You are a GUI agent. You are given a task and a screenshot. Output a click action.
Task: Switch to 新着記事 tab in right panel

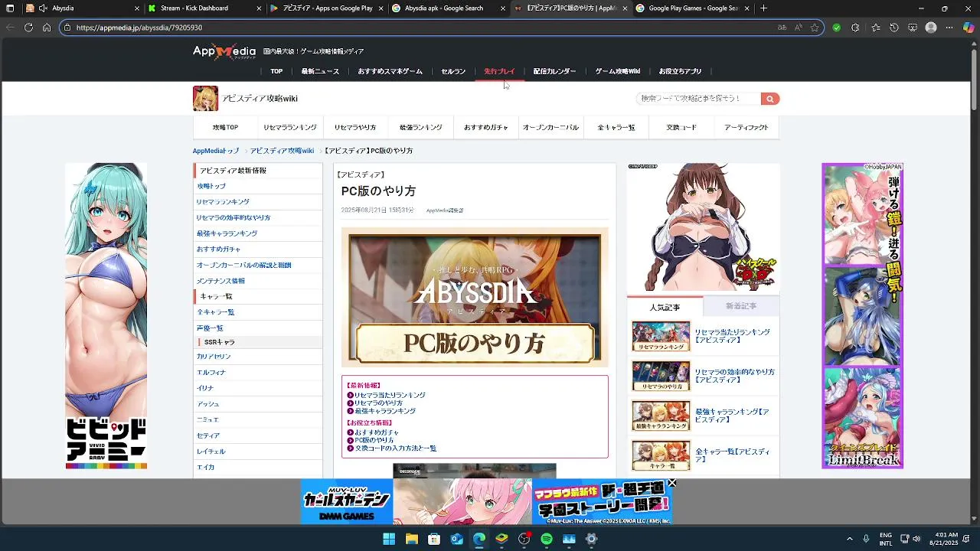coord(741,306)
